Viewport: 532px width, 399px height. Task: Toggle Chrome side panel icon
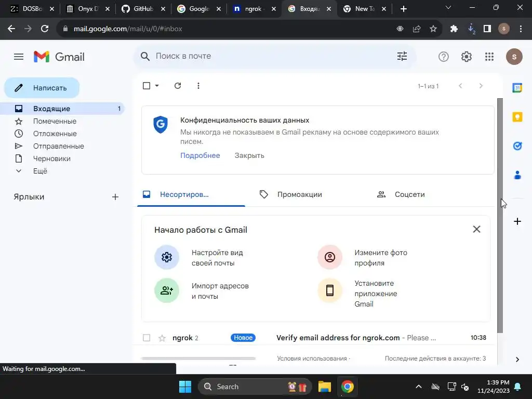487,29
